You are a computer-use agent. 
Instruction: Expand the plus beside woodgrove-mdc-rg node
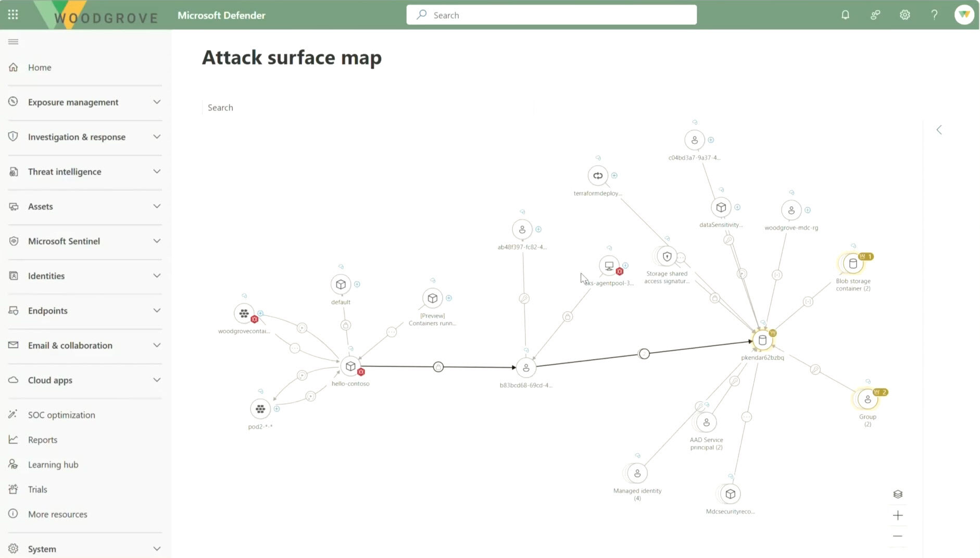(808, 210)
